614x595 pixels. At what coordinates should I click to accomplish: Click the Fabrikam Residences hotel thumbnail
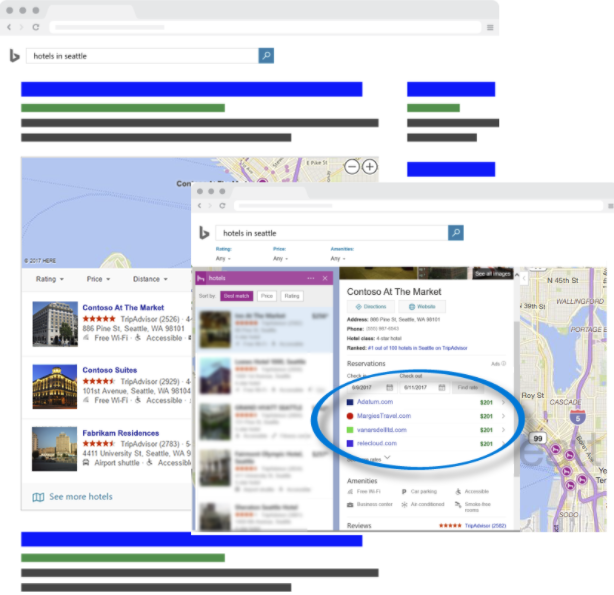pos(54,448)
